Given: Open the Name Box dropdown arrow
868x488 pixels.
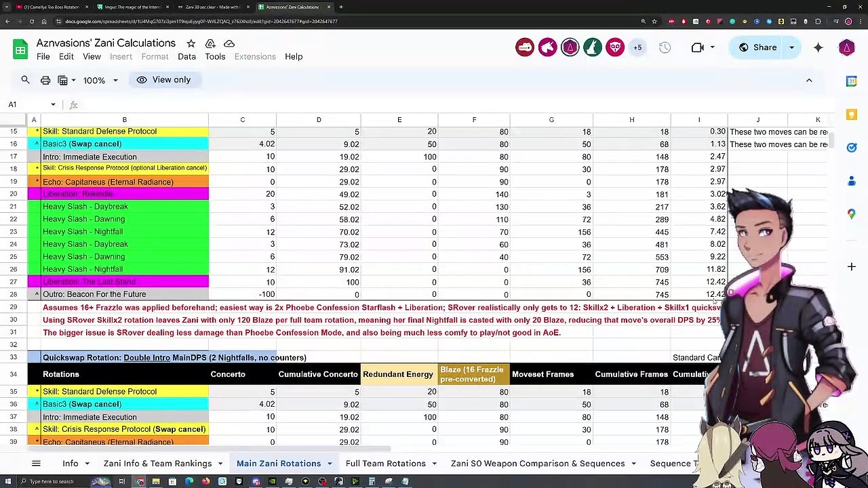Looking at the screenshot, I should (53, 105).
